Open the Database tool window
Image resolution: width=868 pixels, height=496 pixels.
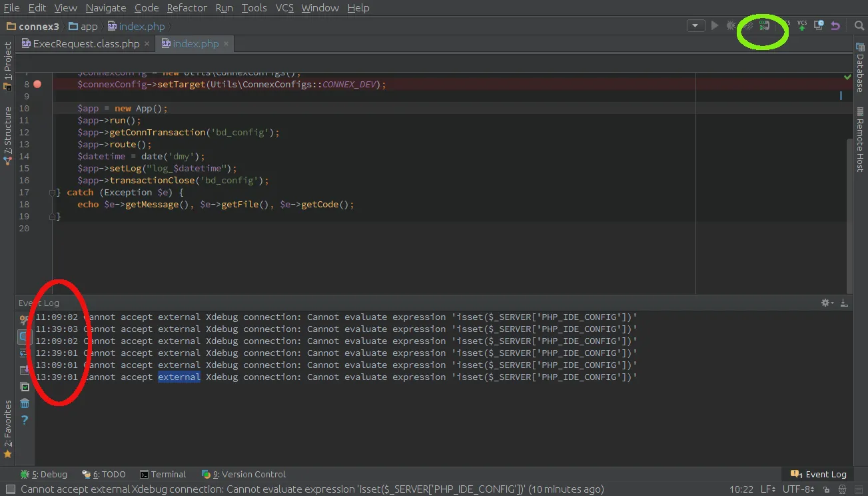point(860,67)
